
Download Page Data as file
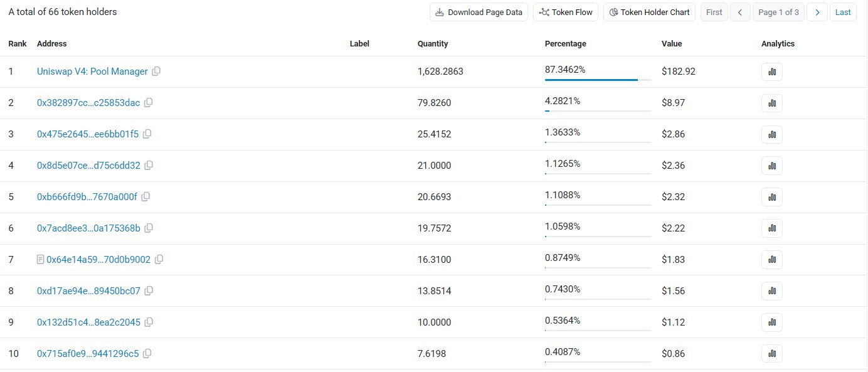pos(479,12)
